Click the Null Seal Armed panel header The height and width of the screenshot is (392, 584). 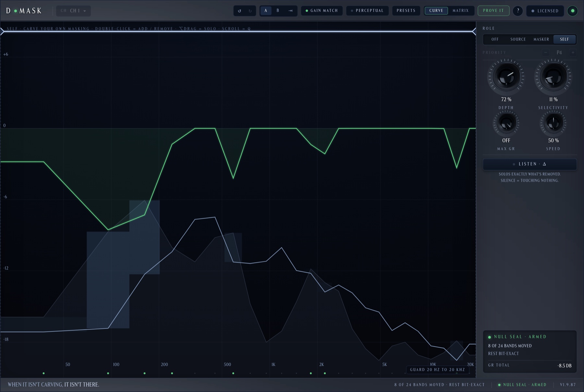(x=517, y=337)
